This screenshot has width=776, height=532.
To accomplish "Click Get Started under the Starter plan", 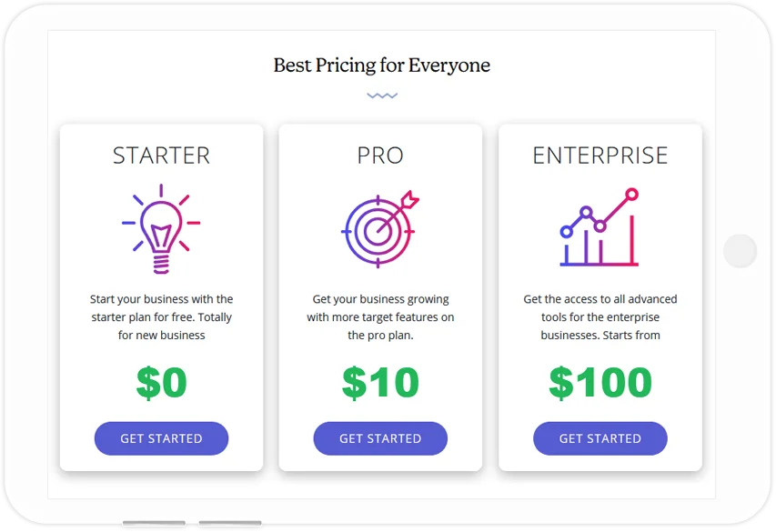I will 161,438.
